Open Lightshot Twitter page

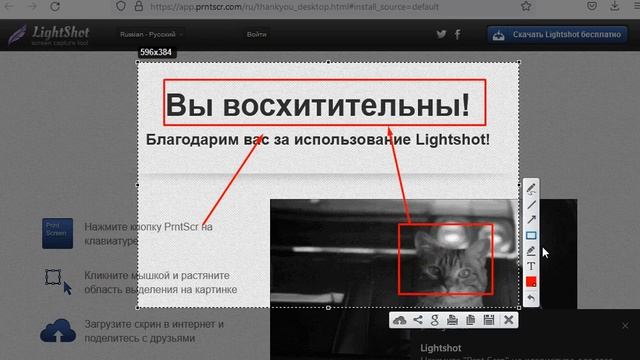441,34
